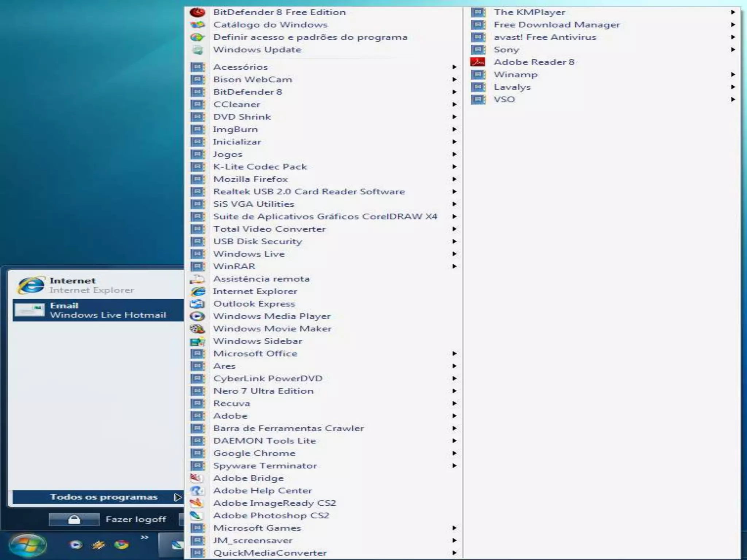Screen dimensions: 747x560
Task: Click the Windows Media Player icon
Action: (x=197, y=316)
